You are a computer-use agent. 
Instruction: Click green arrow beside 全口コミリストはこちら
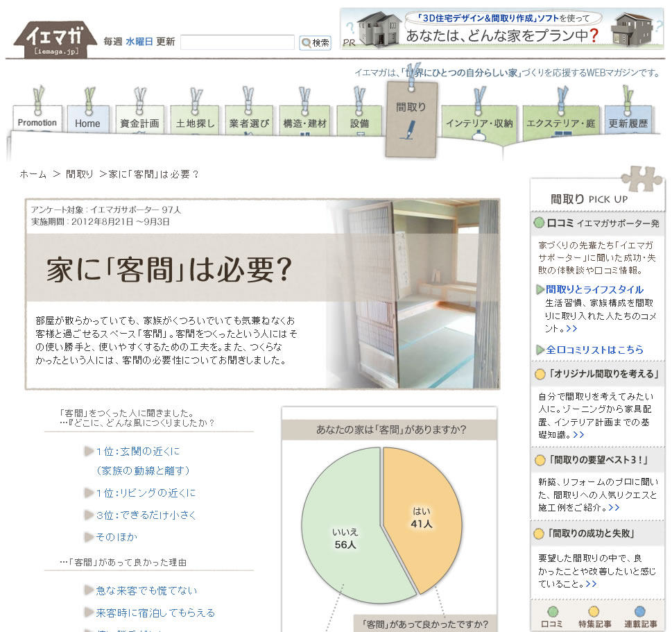click(x=540, y=350)
